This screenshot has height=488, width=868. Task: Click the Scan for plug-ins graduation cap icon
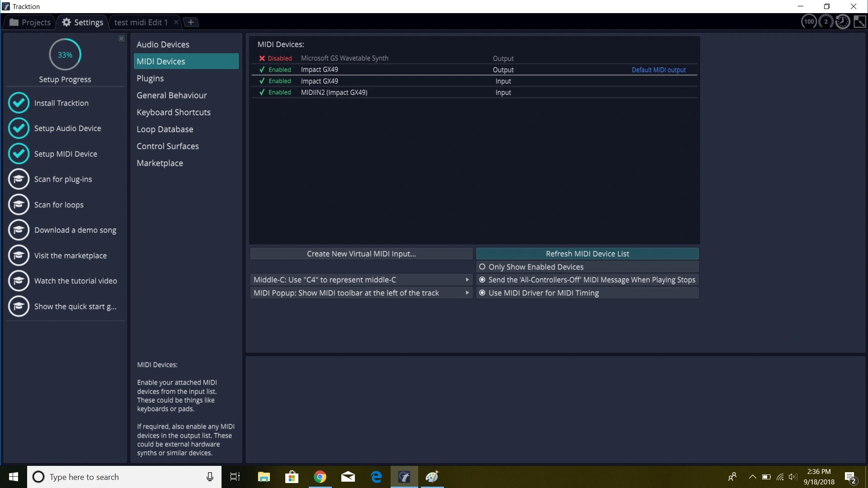tap(19, 179)
